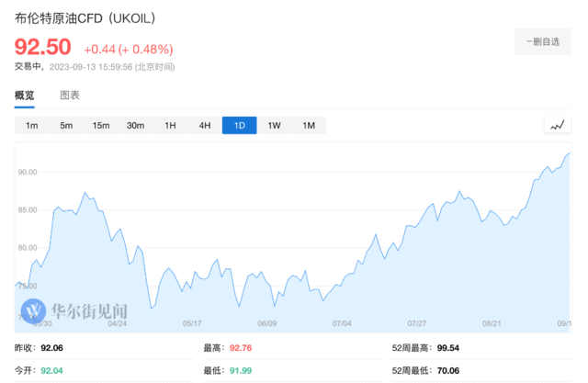588x383 pixels.
Task: Click the 85.00 y-axis label
Action: point(28,209)
